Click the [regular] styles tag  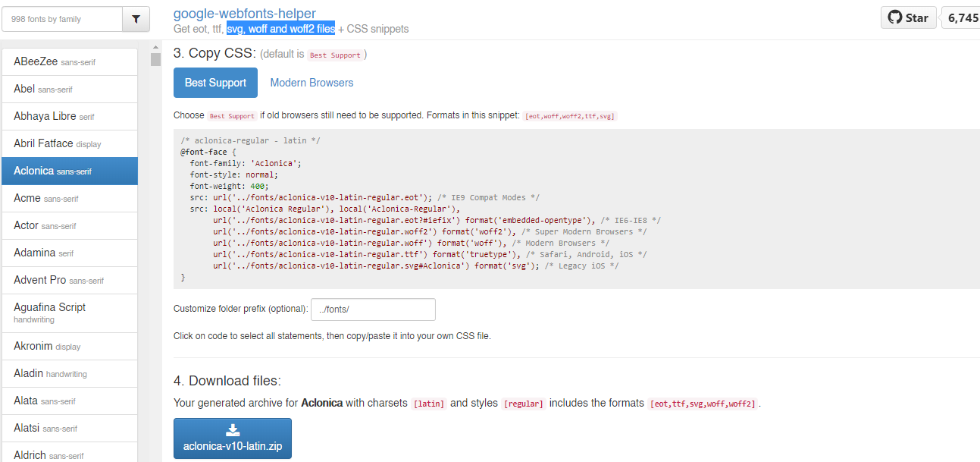coord(524,404)
